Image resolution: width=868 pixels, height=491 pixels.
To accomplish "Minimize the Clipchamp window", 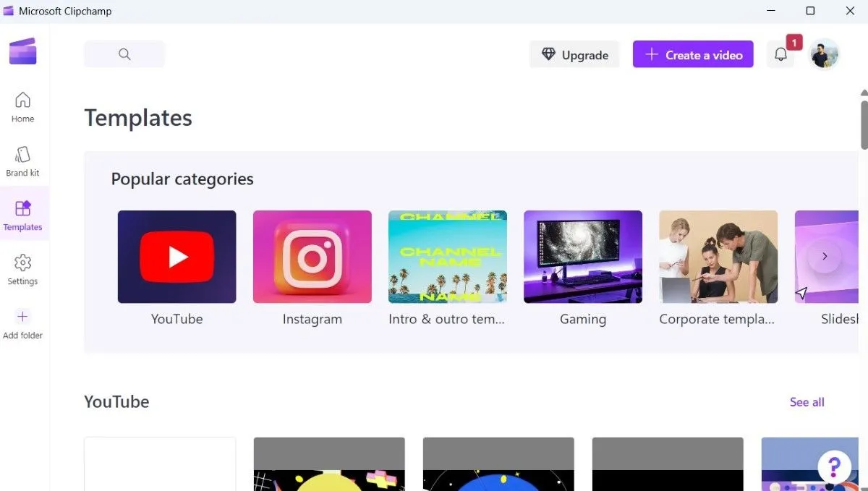I will 770,11.
